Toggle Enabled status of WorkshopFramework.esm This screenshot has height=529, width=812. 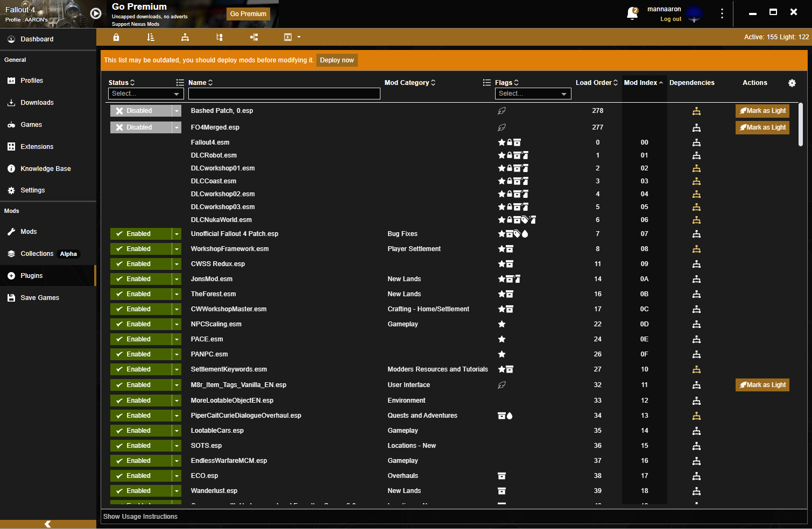141,249
